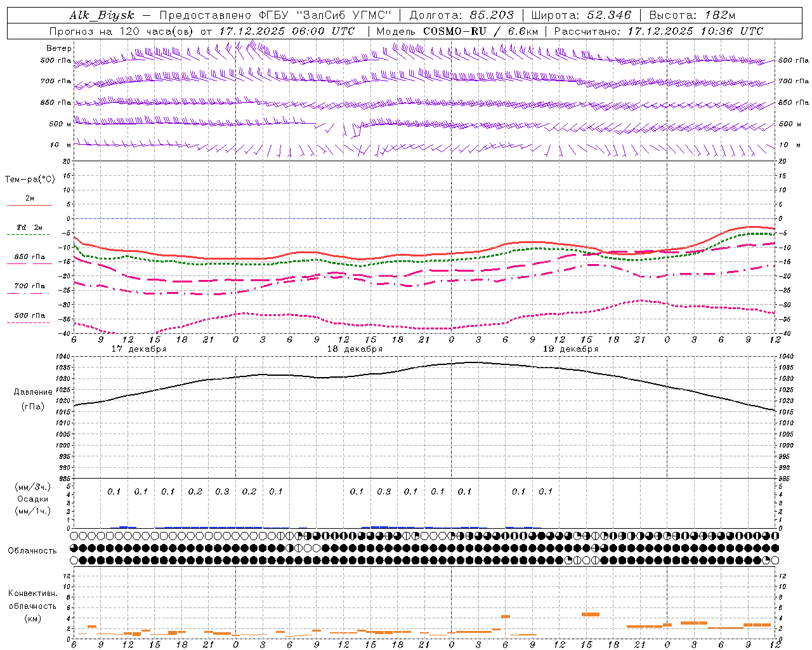Click the 'Модель COSMO-RU / 6.6км' label
The width and height of the screenshot is (812, 650).
pos(457,30)
